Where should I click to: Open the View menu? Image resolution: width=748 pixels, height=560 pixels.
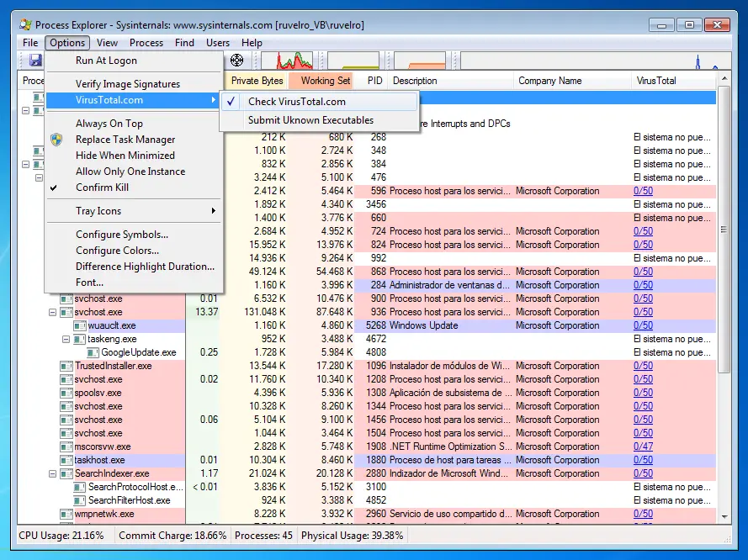click(x=107, y=43)
